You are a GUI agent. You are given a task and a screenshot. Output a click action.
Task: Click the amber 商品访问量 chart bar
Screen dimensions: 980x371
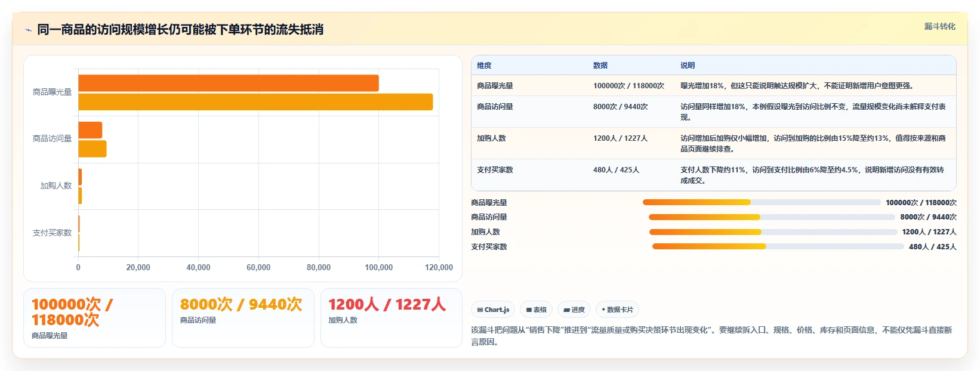(93, 149)
